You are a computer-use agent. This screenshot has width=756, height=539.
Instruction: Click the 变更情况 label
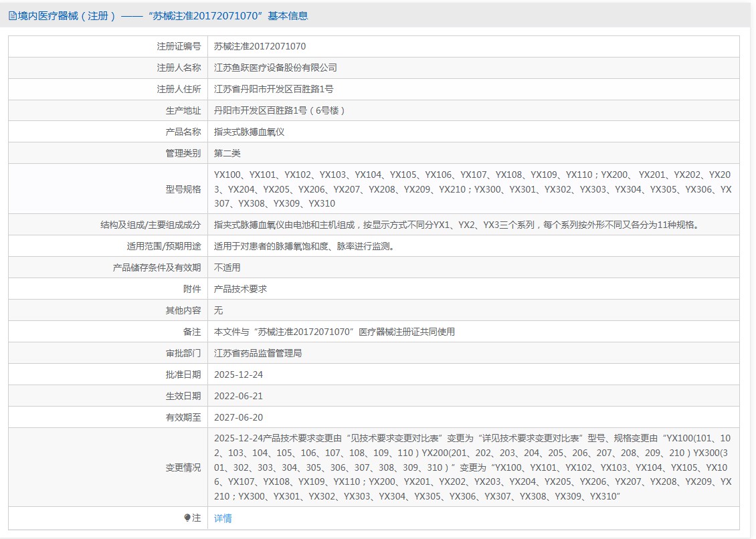(183, 467)
